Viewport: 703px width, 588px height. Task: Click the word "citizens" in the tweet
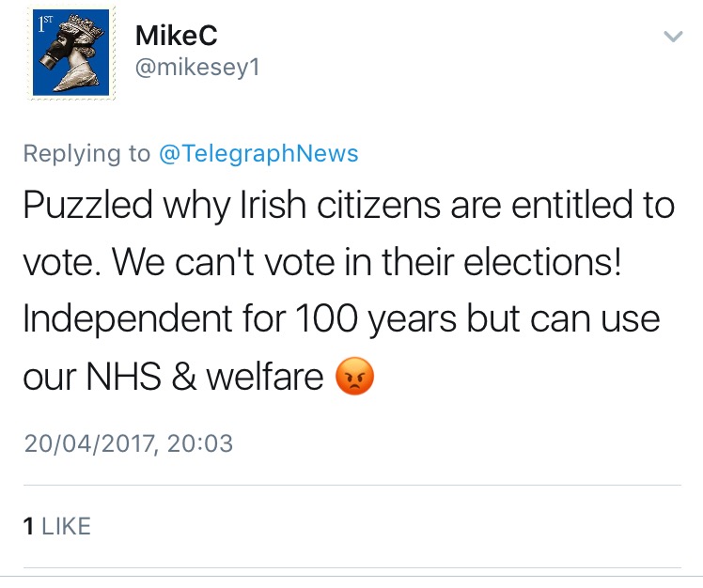(x=379, y=206)
